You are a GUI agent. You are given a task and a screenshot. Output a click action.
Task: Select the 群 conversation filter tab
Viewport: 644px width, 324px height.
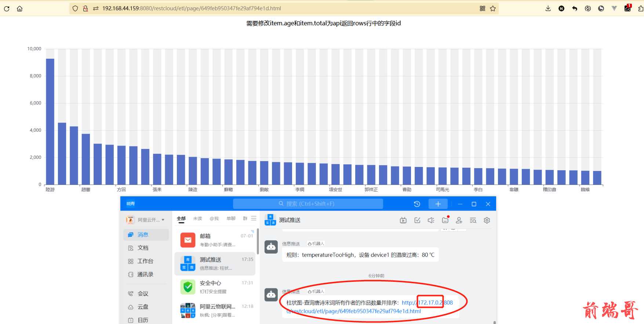245,218
